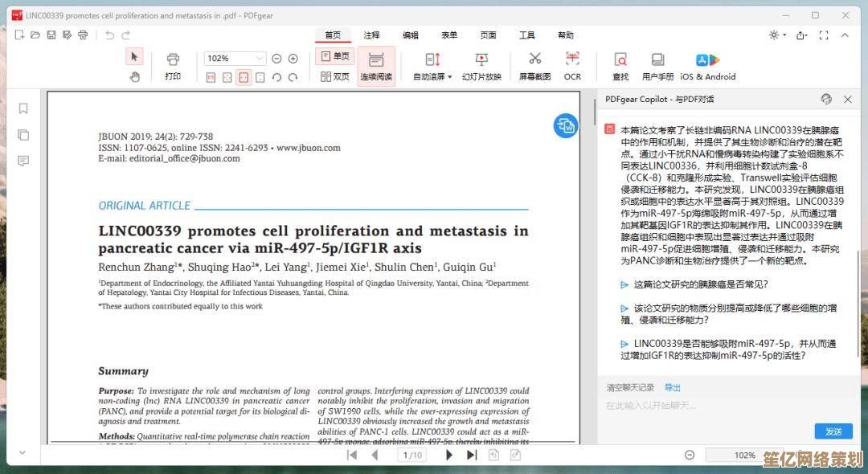Zoom out with status bar minus button
The image size is (868, 474).
pyautogui.click(x=690, y=455)
